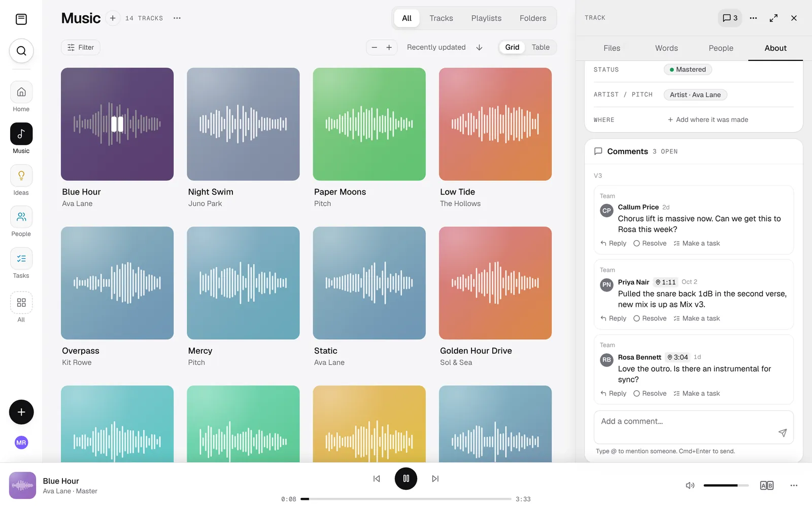The height and width of the screenshot is (508, 812).
Task: Add a new track with the plus beside Music
Action: coord(113,18)
